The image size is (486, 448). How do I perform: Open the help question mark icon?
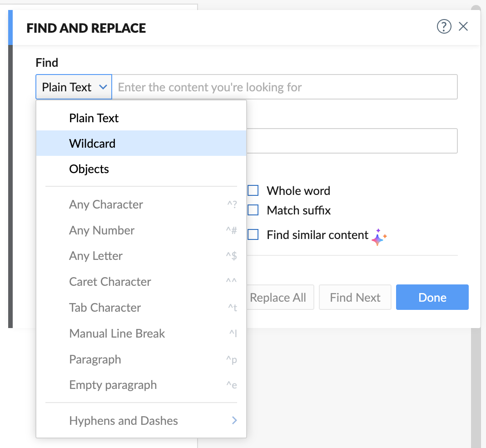click(x=444, y=27)
